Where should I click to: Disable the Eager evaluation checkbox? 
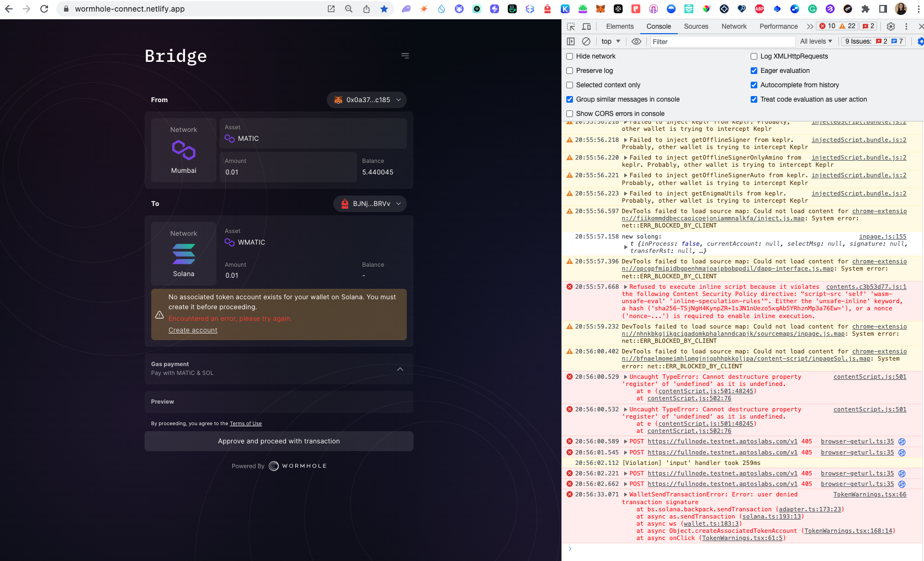coord(753,71)
